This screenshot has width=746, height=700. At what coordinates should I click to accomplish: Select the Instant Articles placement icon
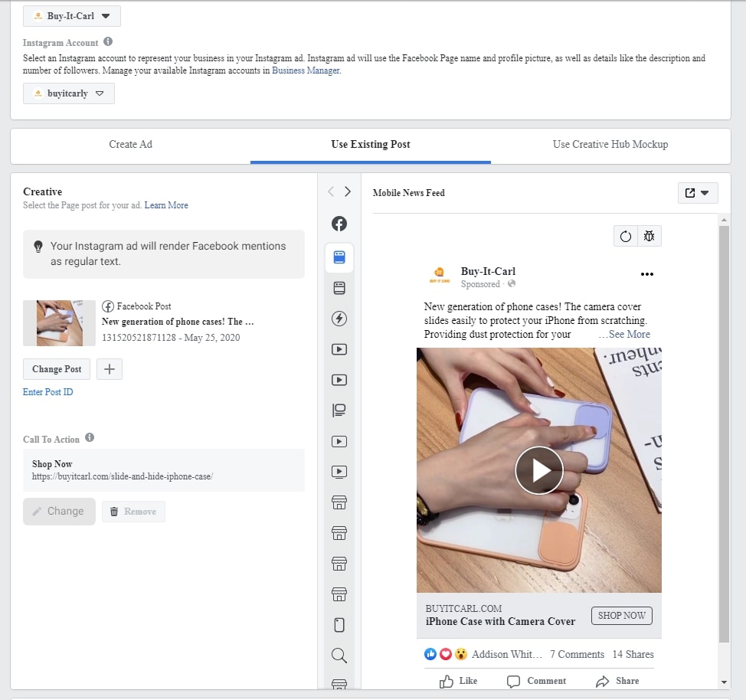pos(339,319)
